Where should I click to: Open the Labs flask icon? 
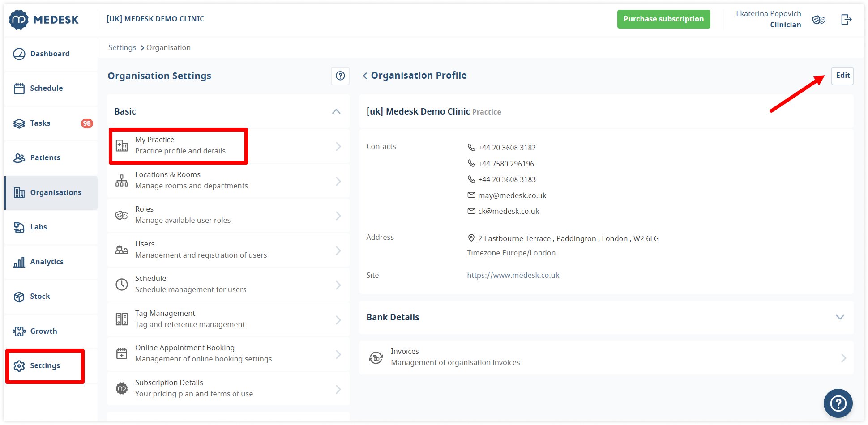click(19, 227)
